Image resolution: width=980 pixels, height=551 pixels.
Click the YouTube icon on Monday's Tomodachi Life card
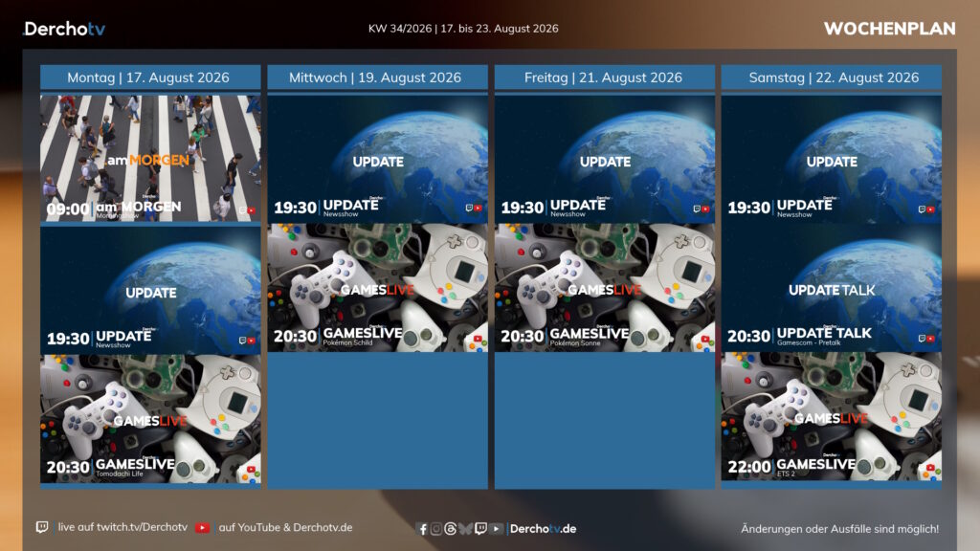251,469
